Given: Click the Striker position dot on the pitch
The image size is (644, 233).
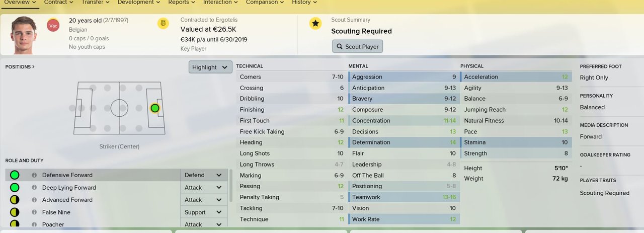Looking at the screenshot, I should pos(154,108).
